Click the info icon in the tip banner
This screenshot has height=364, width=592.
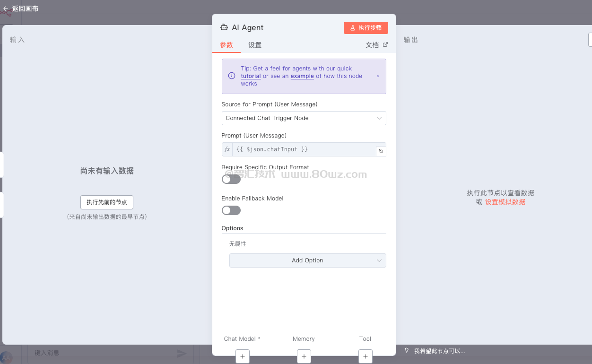click(x=232, y=76)
